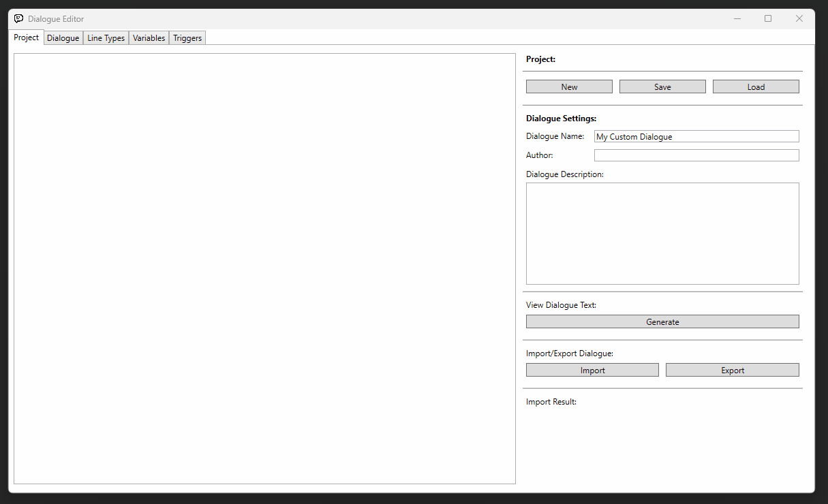Minimize the Dialogue Editor window
Image resolution: width=828 pixels, height=504 pixels.
coord(737,19)
